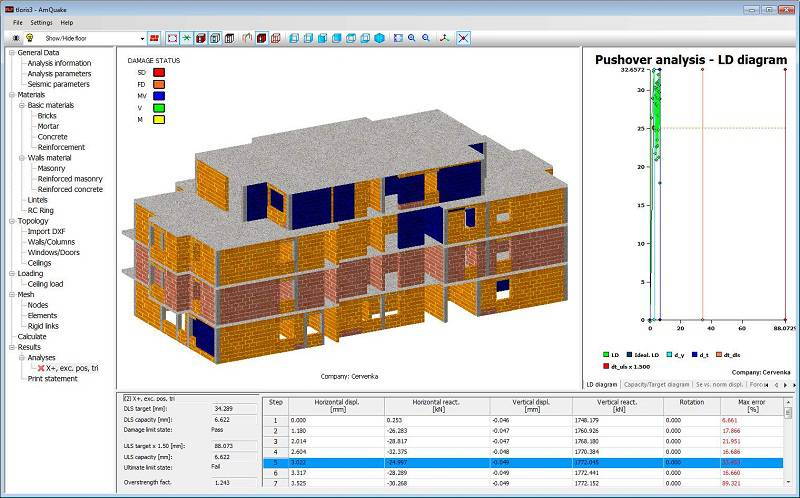
Task: Click the light bulb icon in toolbar
Action: [30, 38]
